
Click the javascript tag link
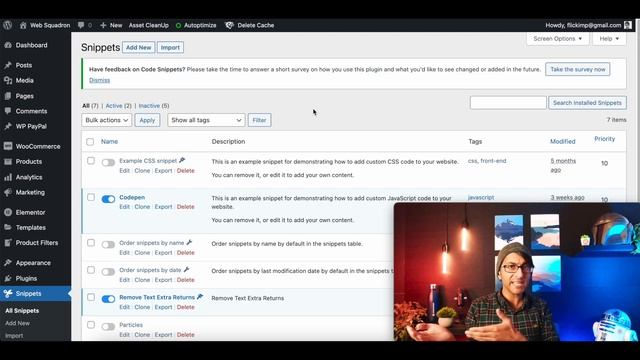click(x=481, y=198)
